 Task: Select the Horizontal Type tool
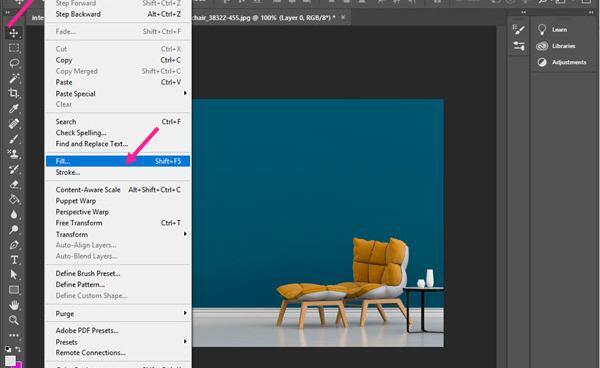click(14, 260)
